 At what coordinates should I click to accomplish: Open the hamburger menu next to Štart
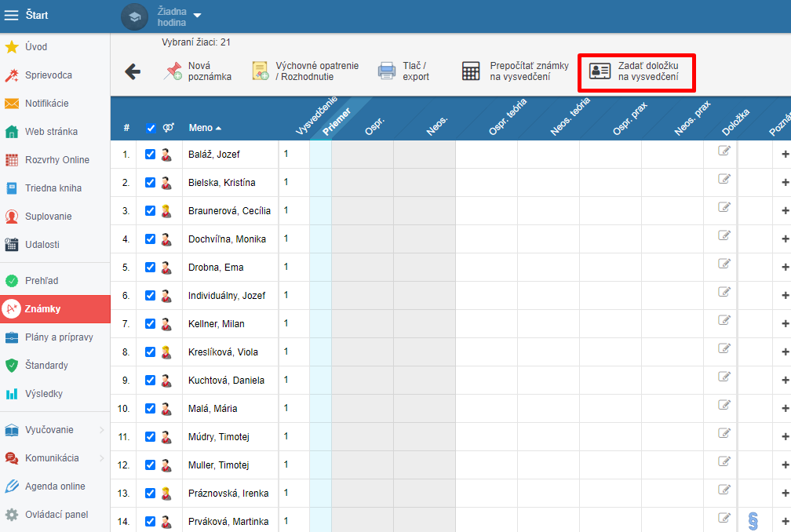(11, 15)
